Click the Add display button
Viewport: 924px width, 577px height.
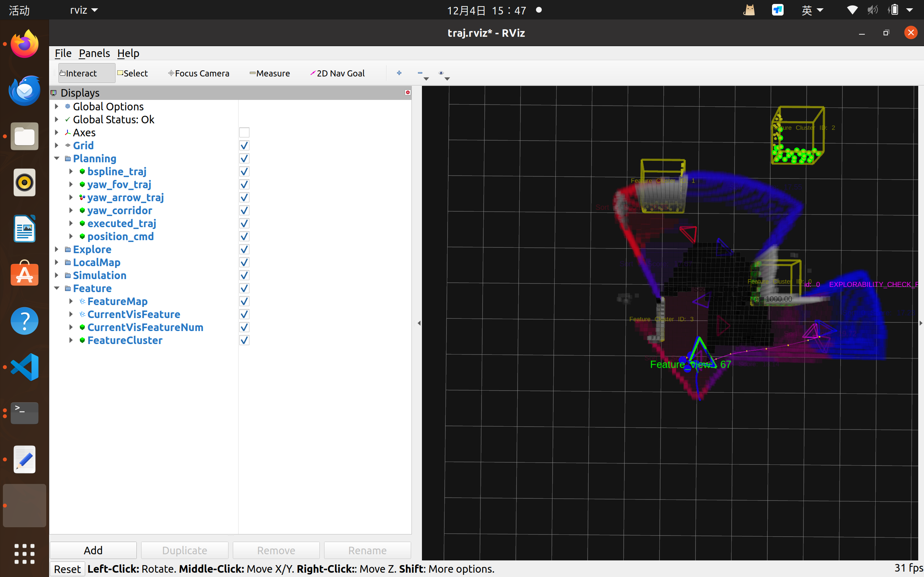93,550
